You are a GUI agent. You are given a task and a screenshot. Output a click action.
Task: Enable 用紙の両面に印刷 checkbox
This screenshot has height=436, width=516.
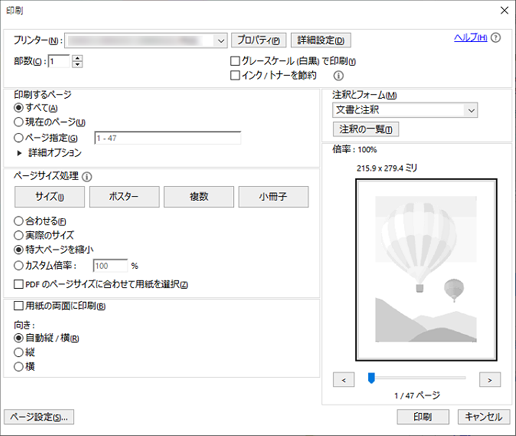pyautogui.click(x=19, y=306)
